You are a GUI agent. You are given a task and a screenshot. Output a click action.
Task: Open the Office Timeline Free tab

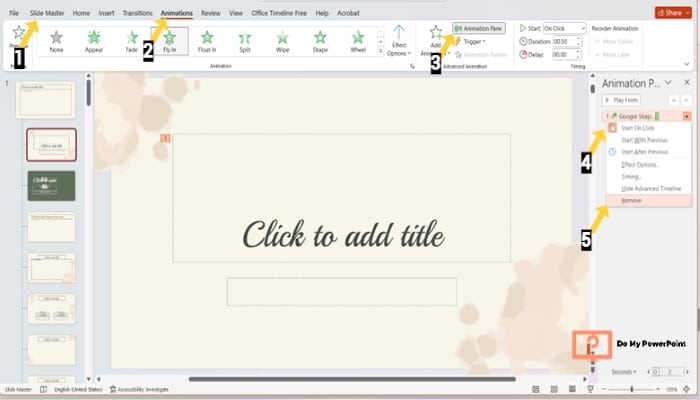tap(279, 13)
